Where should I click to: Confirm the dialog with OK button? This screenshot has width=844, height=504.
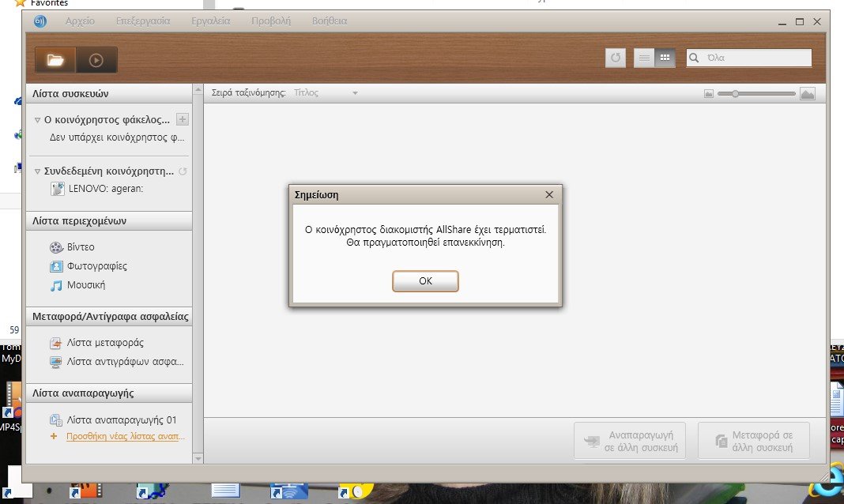[x=425, y=281]
